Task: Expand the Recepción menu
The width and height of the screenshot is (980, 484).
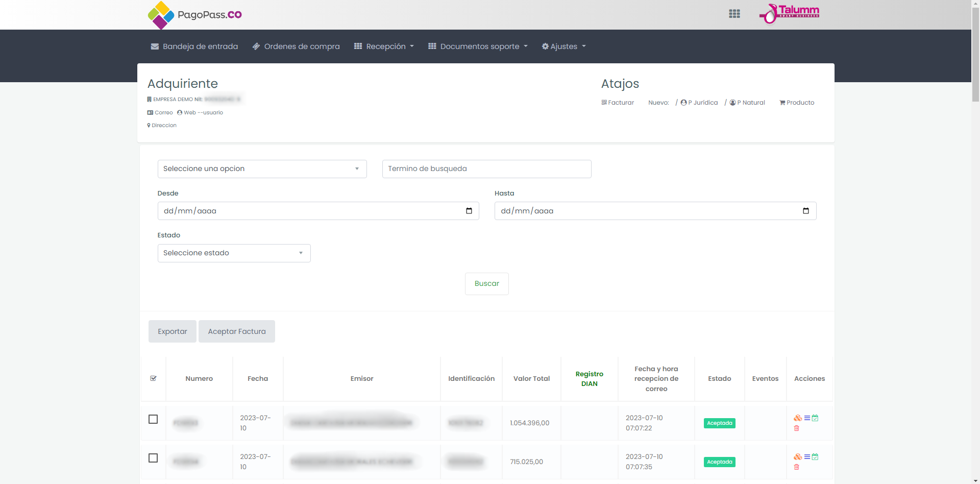Action: click(384, 46)
